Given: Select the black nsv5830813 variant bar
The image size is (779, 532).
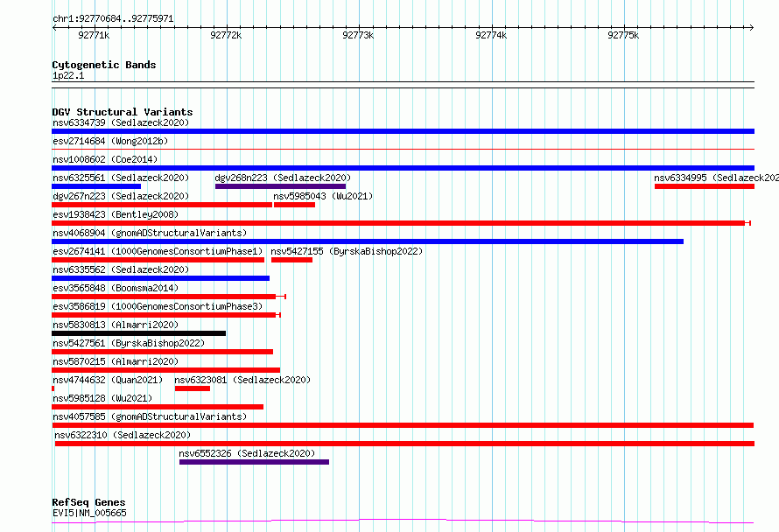Looking at the screenshot, I should tap(138, 333).
